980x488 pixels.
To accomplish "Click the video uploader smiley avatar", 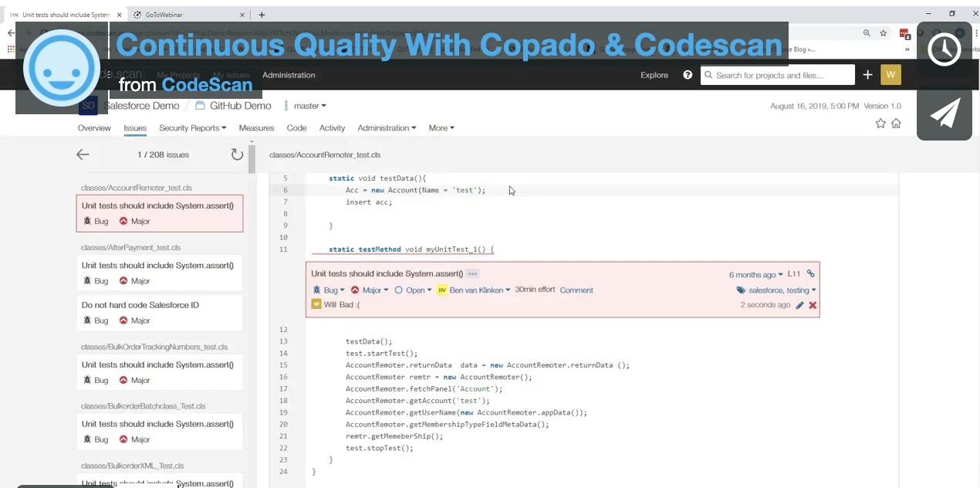I will (x=62, y=68).
